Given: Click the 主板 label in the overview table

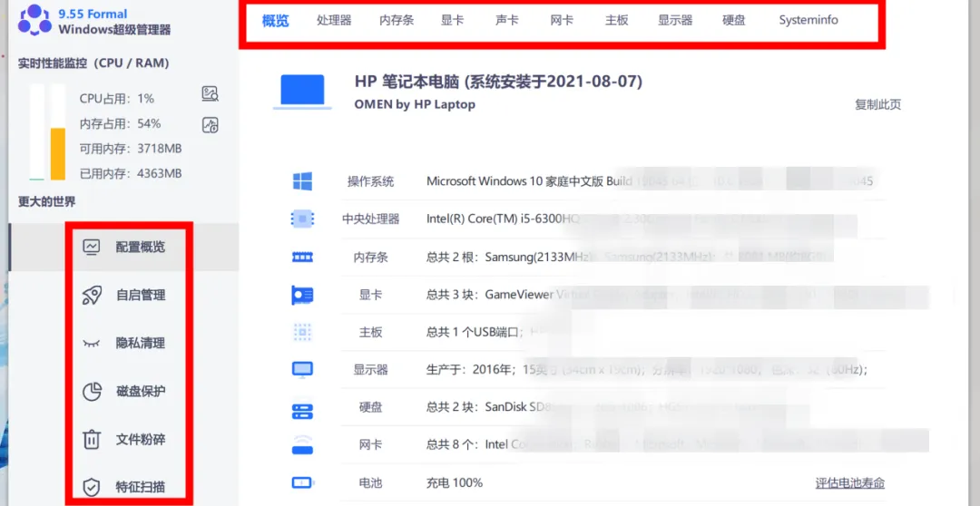Looking at the screenshot, I should (370, 332).
